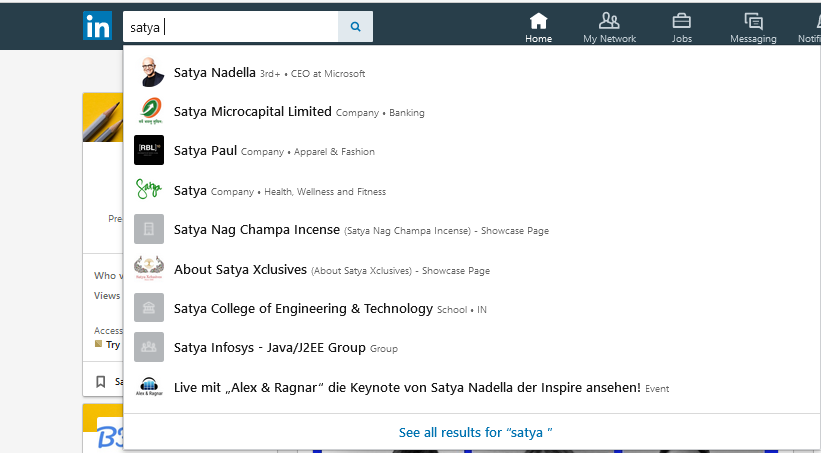Image resolution: width=821 pixels, height=453 pixels.
Task: Open the My Network nav item
Action: tap(609, 28)
